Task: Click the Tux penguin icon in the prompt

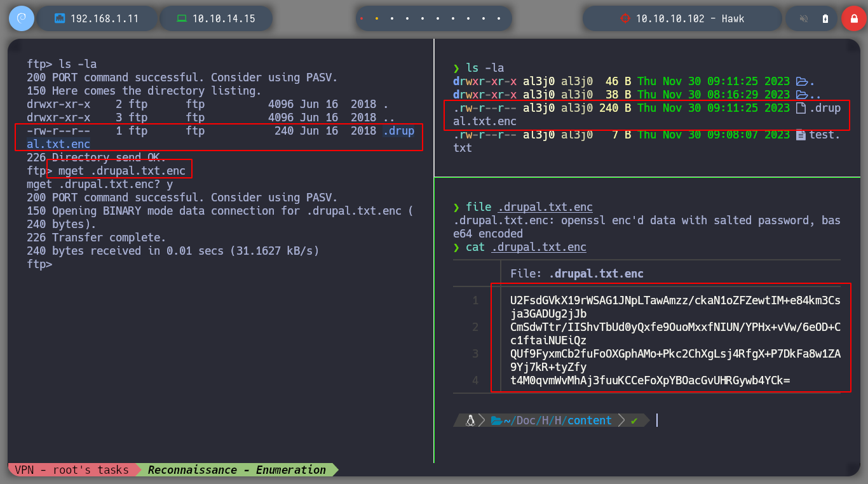Action: [471, 420]
